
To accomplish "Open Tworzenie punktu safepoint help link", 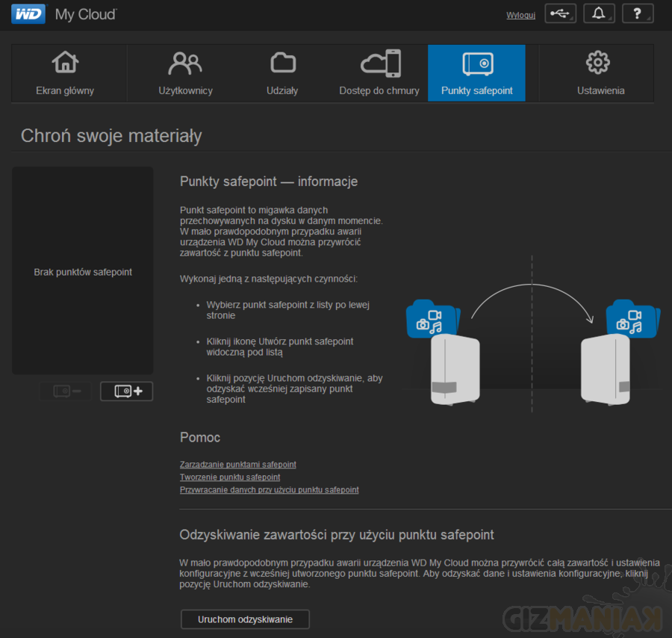I will tap(230, 477).
